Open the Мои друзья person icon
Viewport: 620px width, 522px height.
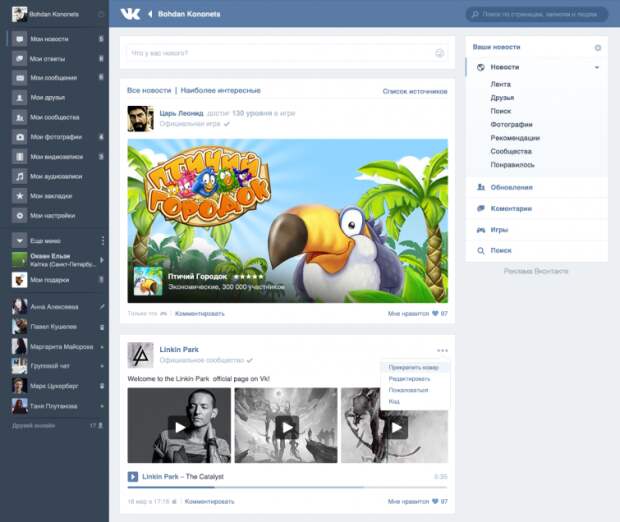pyautogui.click(x=19, y=97)
